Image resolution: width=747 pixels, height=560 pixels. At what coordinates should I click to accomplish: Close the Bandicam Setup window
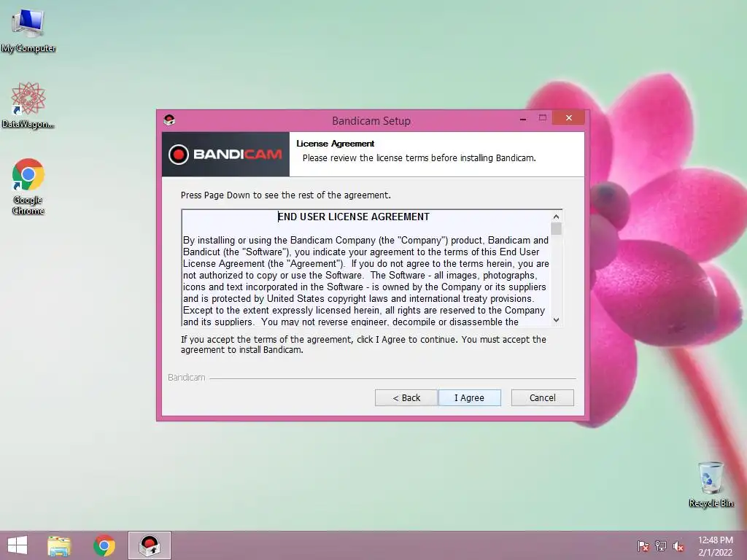pyautogui.click(x=568, y=117)
